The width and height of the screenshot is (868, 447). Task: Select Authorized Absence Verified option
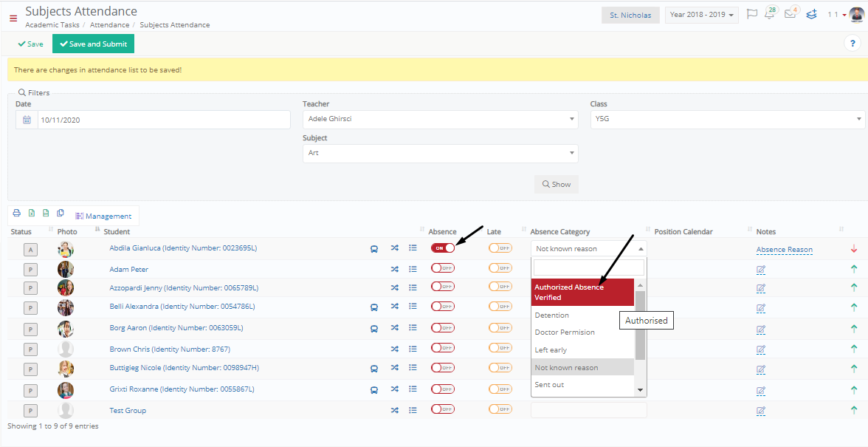click(582, 292)
